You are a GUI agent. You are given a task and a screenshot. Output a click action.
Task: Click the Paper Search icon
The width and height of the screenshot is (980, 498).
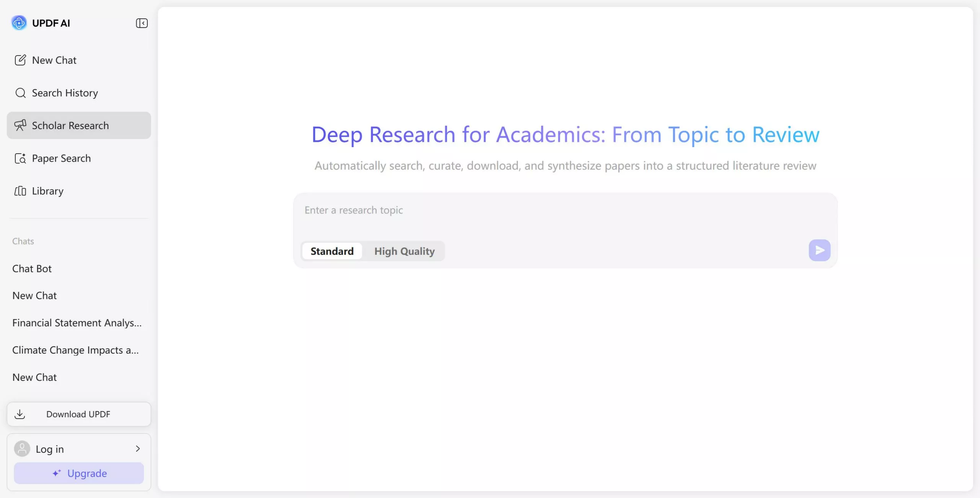20,158
